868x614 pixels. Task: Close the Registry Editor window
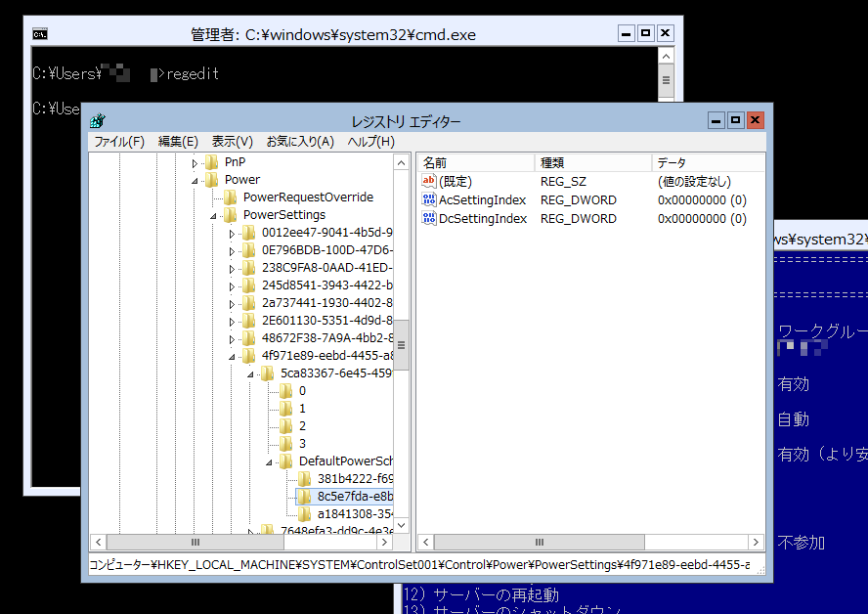pos(755,120)
